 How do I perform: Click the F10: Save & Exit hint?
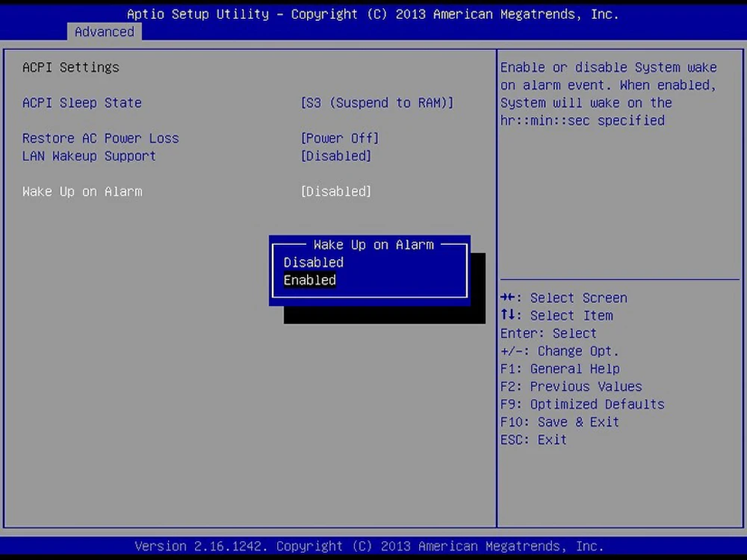[560, 422]
